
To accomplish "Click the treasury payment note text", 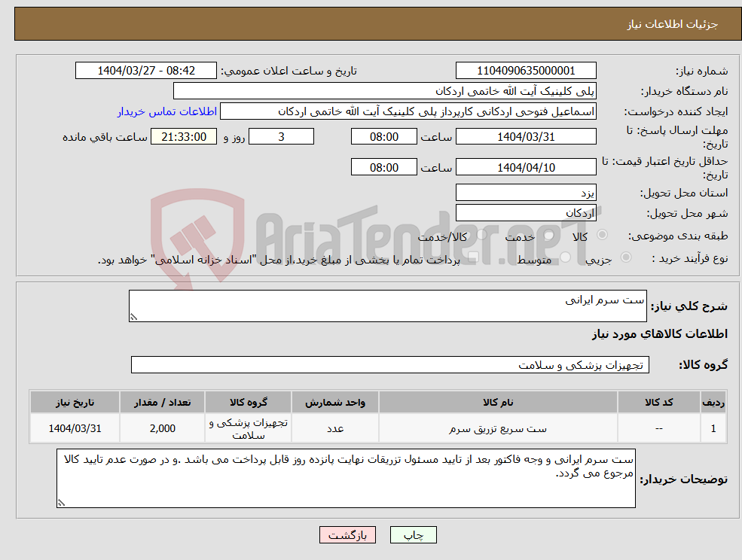I will click(279, 260).
